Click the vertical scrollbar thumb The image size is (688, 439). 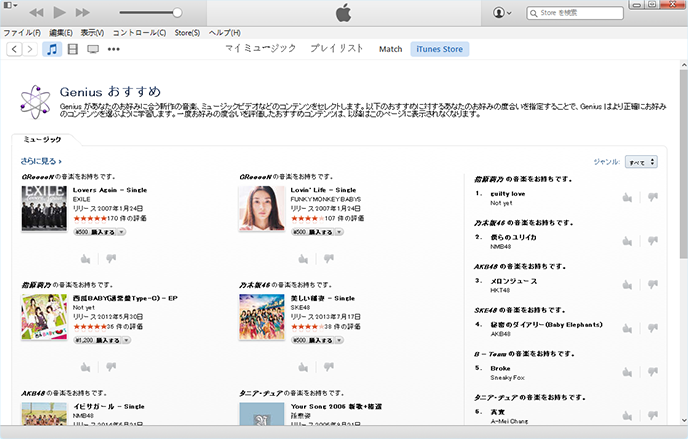pos(684,163)
